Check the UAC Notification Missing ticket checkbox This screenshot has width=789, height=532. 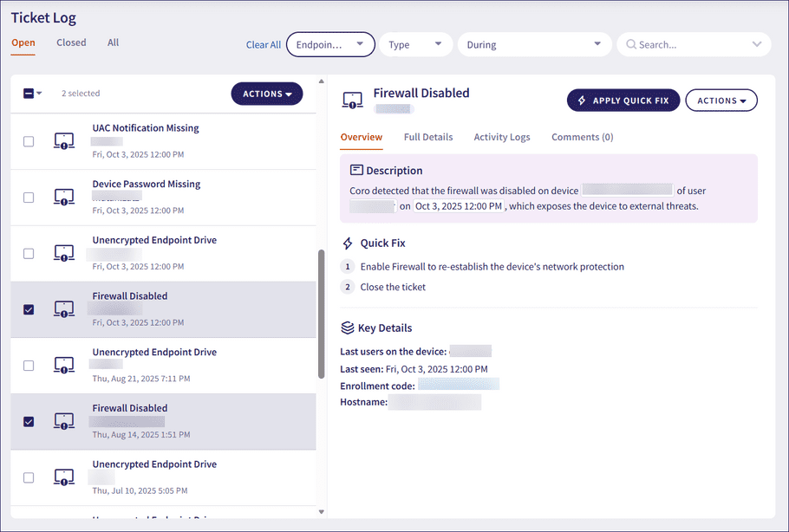click(x=27, y=139)
